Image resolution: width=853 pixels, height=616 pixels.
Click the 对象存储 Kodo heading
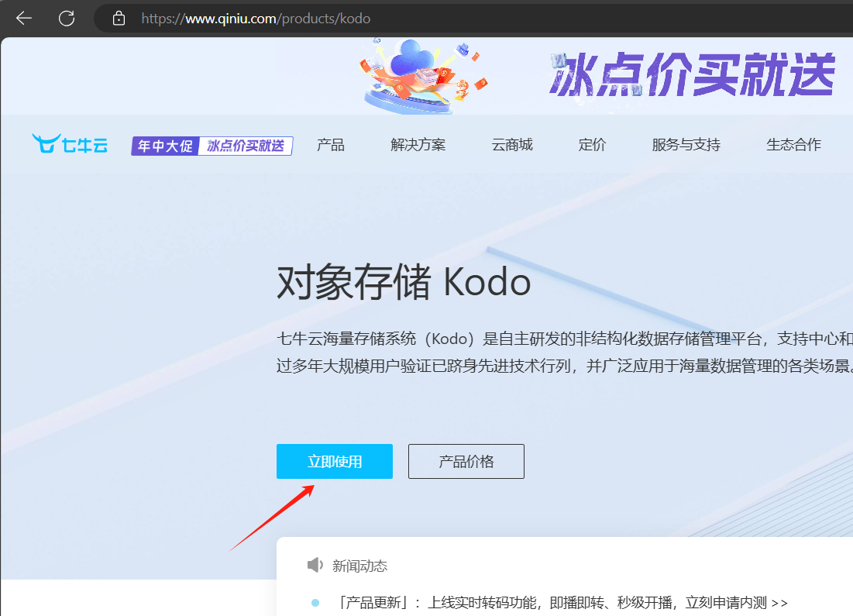404,284
